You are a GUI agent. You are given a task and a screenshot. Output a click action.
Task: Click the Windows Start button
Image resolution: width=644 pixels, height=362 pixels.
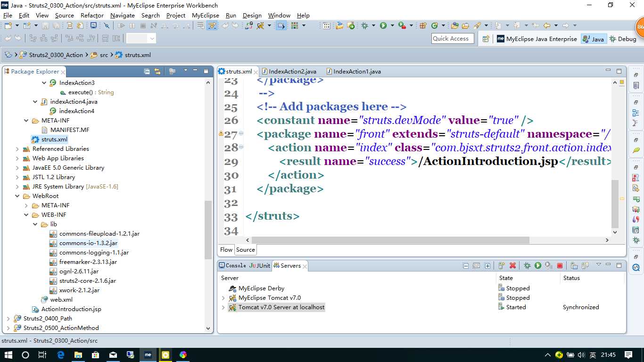(x=8, y=355)
